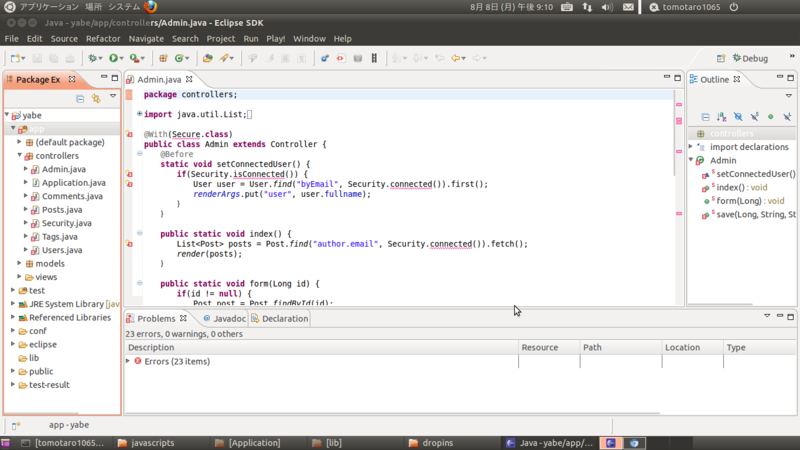The image size is (800, 450).
Task: Click the Open Type folder icon
Action: [207, 58]
